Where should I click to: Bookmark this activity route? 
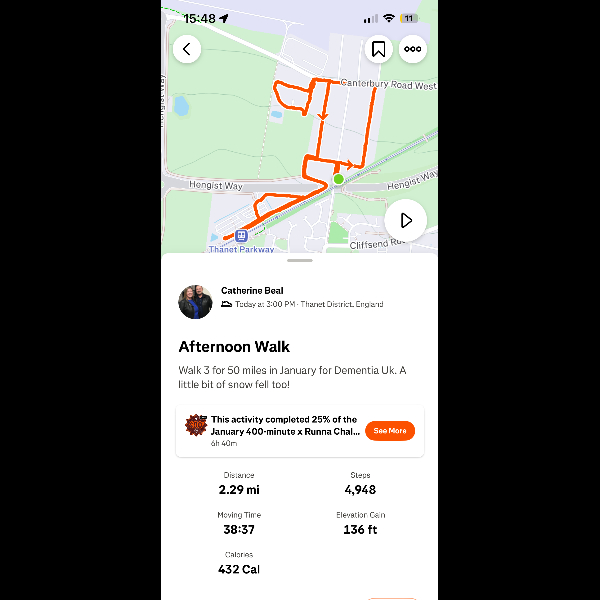pos(378,49)
